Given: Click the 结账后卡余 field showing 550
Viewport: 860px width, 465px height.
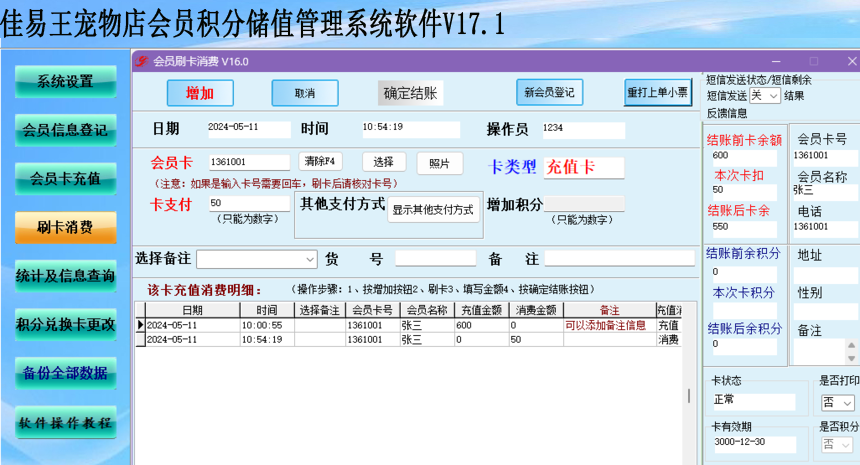Looking at the screenshot, I should (x=744, y=228).
